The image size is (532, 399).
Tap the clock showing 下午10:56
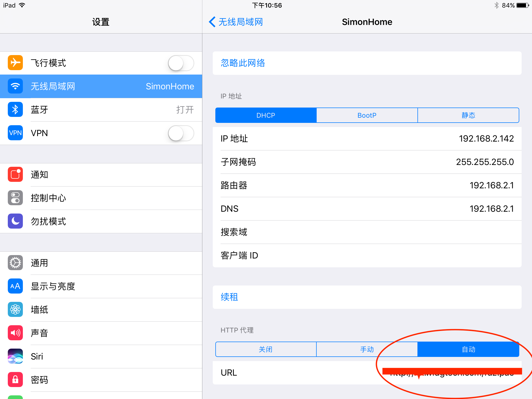click(267, 5)
